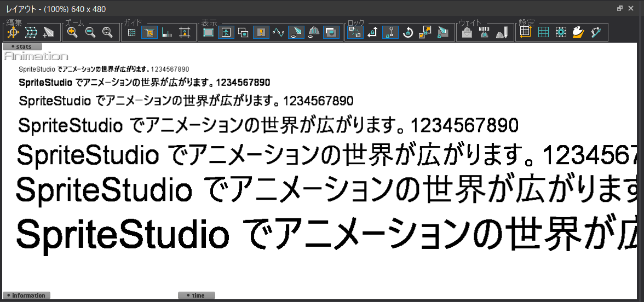
Task: Open the time panel tab
Action: 197,295
